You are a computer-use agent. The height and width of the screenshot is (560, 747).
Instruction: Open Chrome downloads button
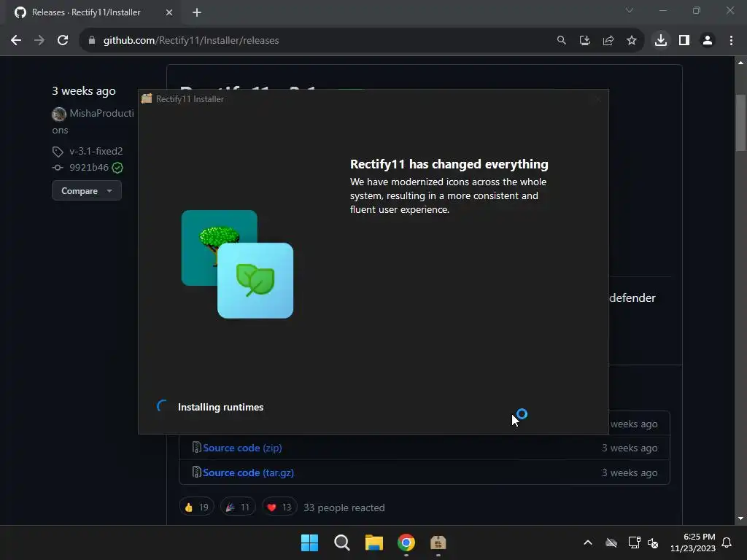[661, 41]
